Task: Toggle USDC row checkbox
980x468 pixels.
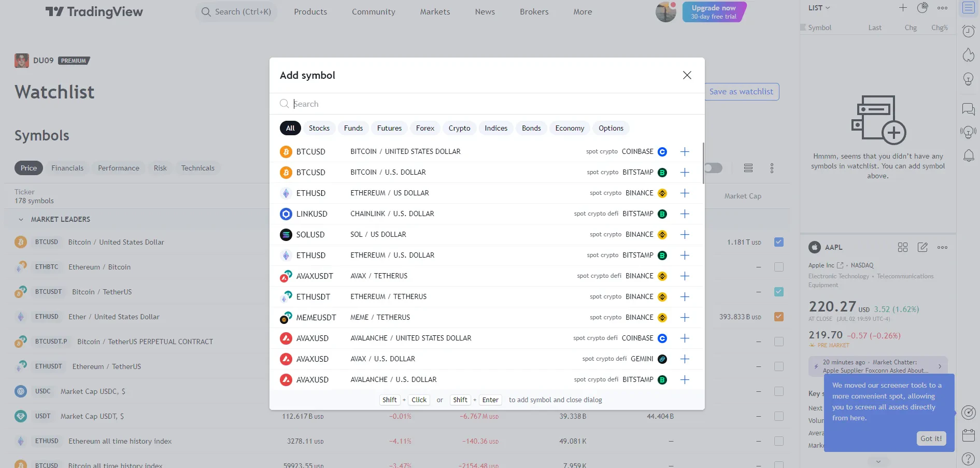Action: 778,391
